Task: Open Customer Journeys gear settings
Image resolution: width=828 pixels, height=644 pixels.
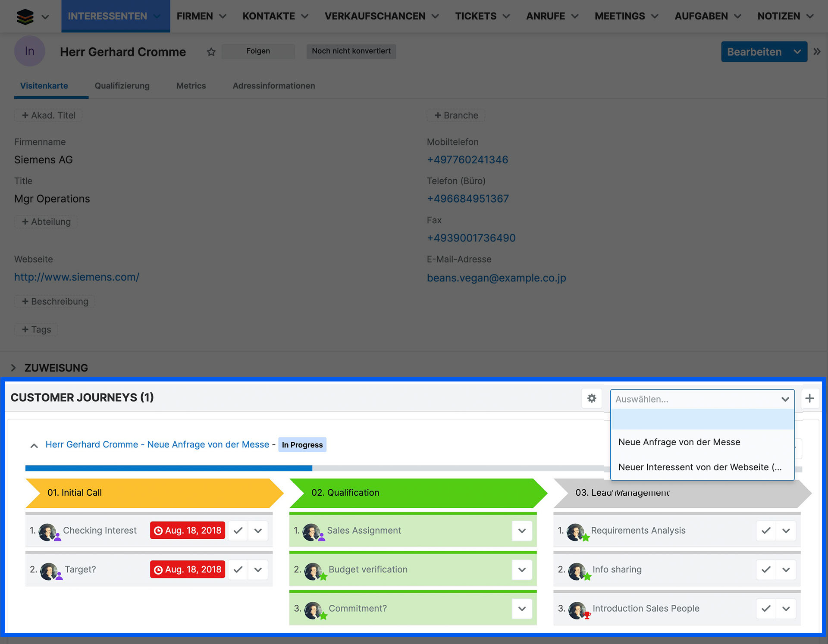Action: coord(592,398)
